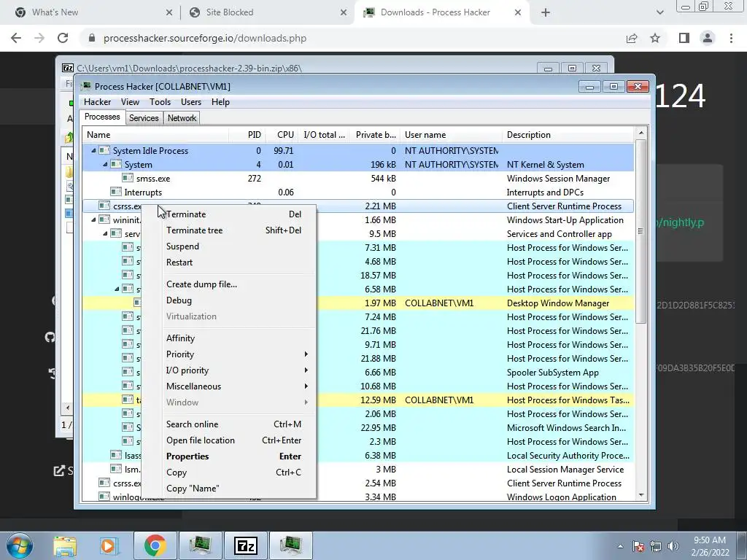The height and width of the screenshot is (560, 747).
Task: Open the Help menu in Process Hacker
Action: [x=220, y=102]
